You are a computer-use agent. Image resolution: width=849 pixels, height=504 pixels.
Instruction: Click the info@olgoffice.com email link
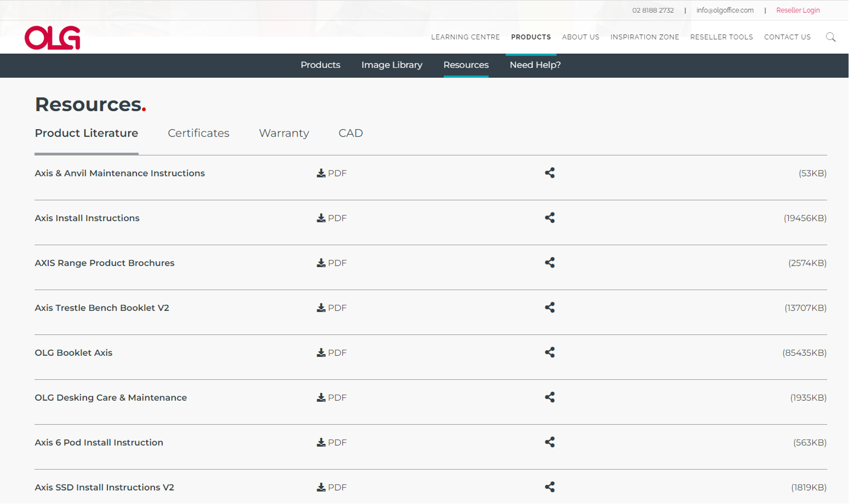click(725, 10)
